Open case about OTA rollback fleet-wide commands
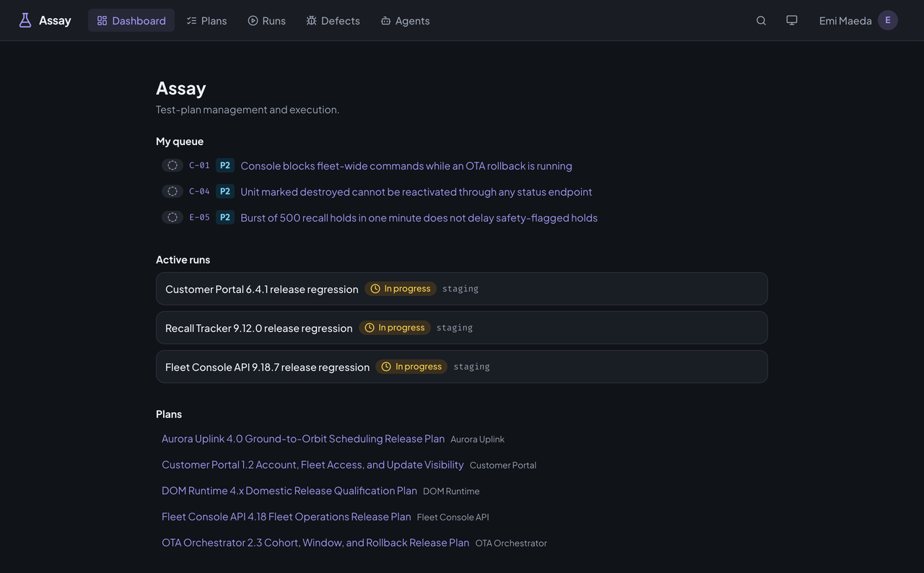 coord(406,166)
